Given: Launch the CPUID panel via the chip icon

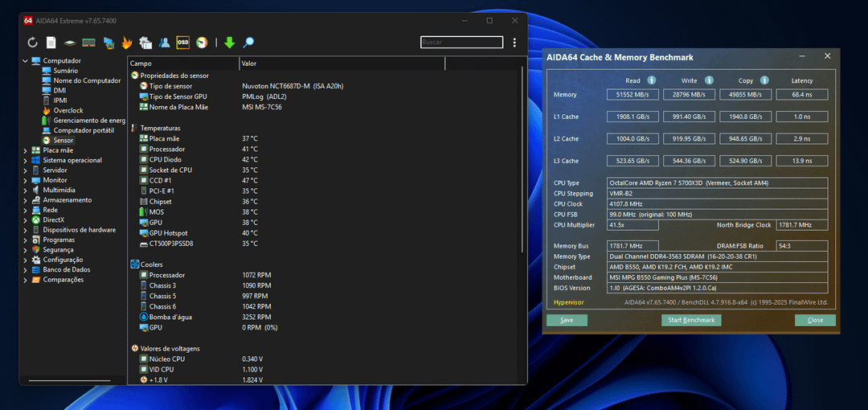Looking at the screenshot, I should [69, 42].
